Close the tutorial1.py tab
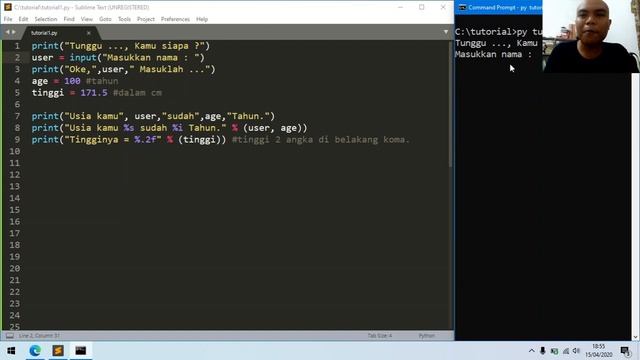Screen dimensions: 640x360 89,33
